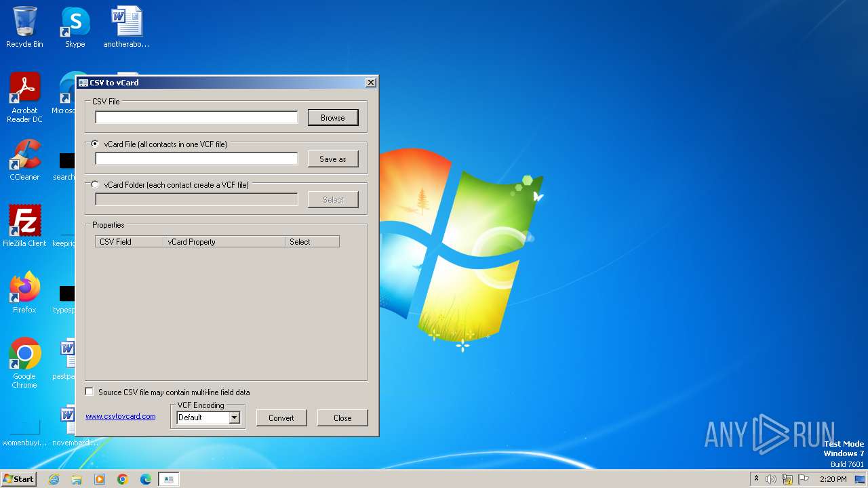Click the Show desktop strip
This screenshot has height=488, width=868.
(861, 479)
